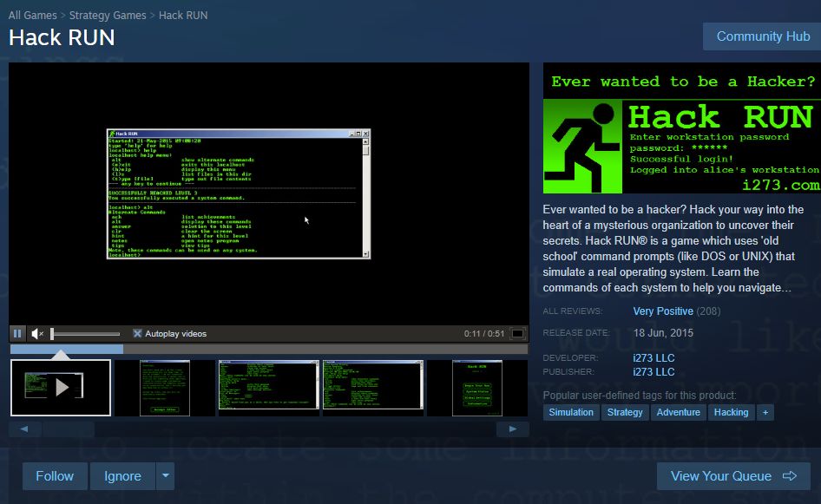Untick the Autoplay videos checkbox

(137, 333)
